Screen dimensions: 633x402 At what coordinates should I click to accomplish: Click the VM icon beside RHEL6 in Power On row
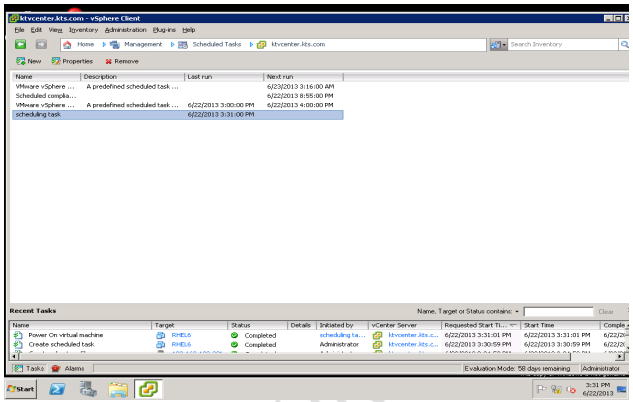(x=161, y=335)
